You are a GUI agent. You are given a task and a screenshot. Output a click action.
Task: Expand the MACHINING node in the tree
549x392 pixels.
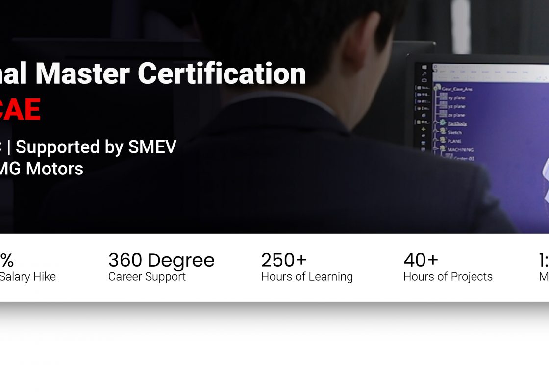click(436, 149)
